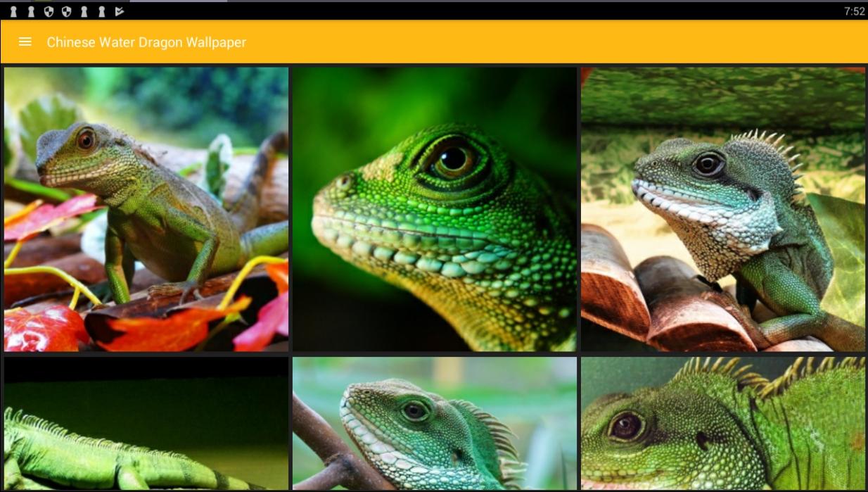Screen dimensions: 868x492
Task: Select the dragon on a branch wallpaper
Action: (435, 424)
